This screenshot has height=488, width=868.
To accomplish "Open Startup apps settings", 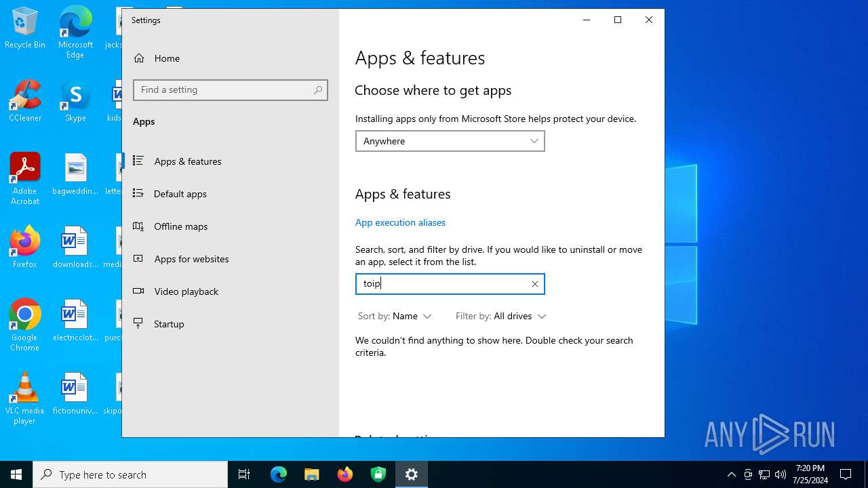I will coord(231,324).
